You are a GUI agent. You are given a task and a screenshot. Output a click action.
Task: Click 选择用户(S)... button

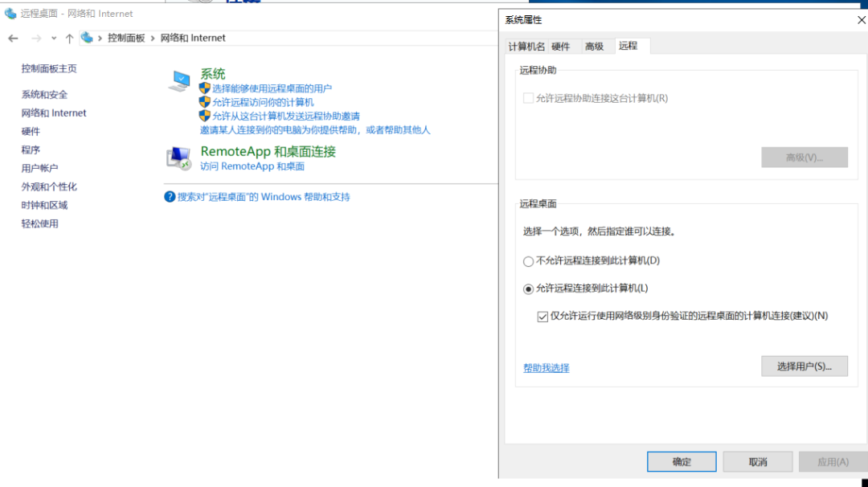tap(805, 366)
